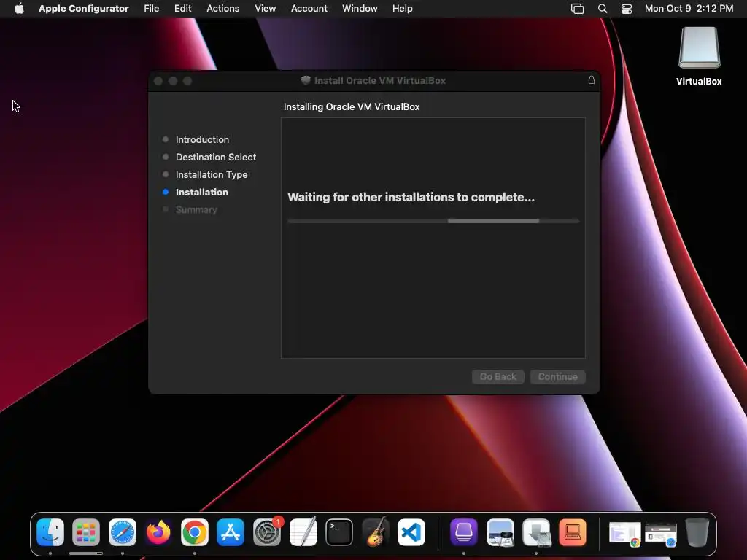Open the Actions menu
The height and width of the screenshot is (560, 747).
click(223, 9)
